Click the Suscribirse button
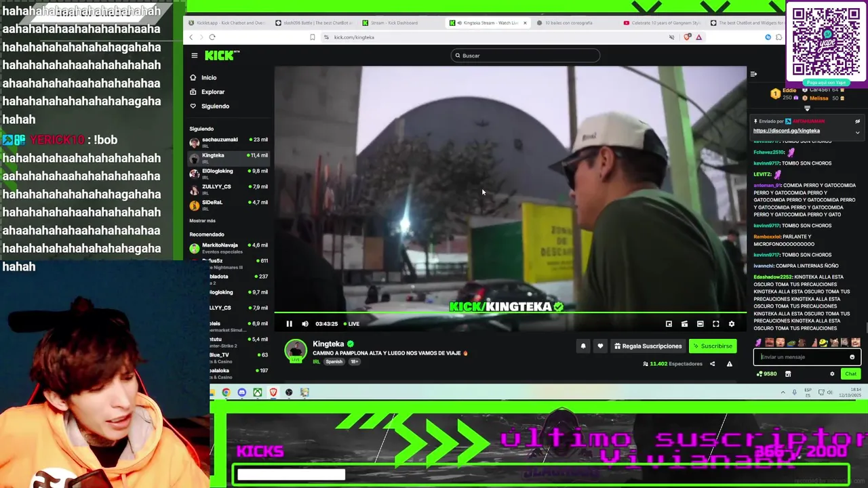 coord(713,346)
